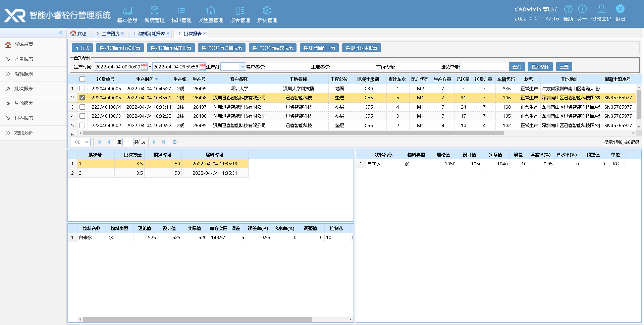The image size is (644, 325).
Task: Open the start date calendar picker
Action: point(144,66)
